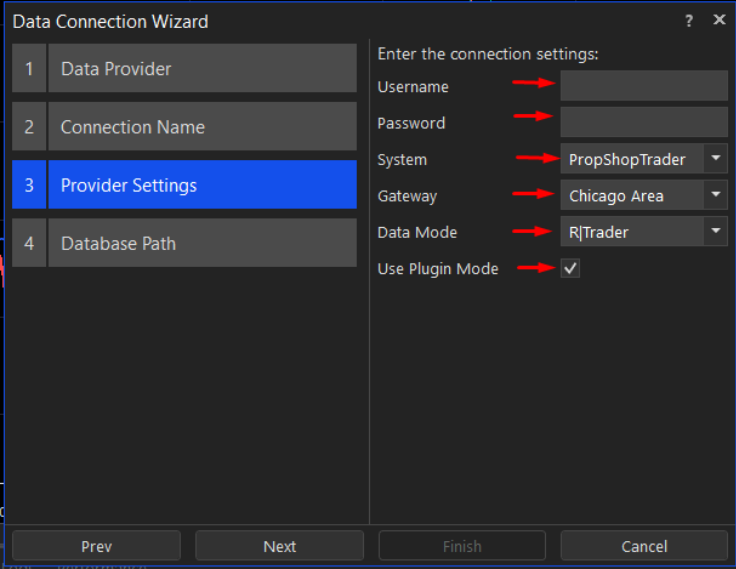Open the Data Mode dropdown arrow
Image resolution: width=736 pixels, height=569 pixels.
pyautogui.click(x=715, y=231)
